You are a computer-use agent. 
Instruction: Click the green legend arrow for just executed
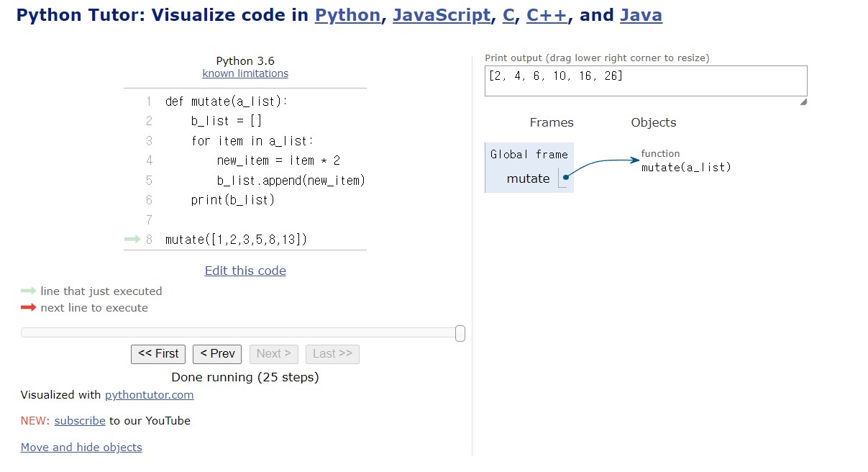pyautogui.click(x=28, y=291)
